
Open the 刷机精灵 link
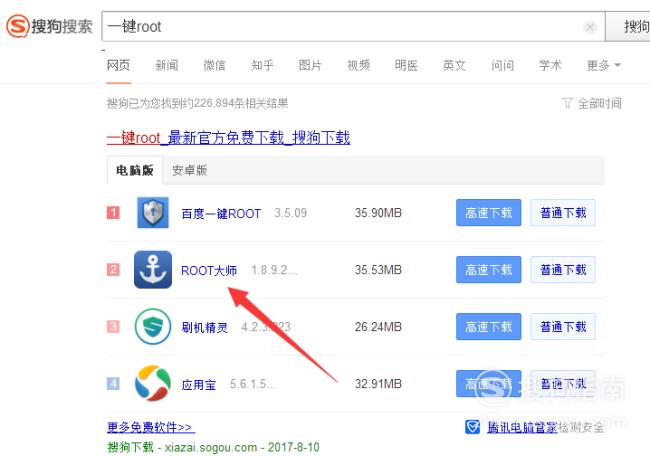click(x=204, y=327)
